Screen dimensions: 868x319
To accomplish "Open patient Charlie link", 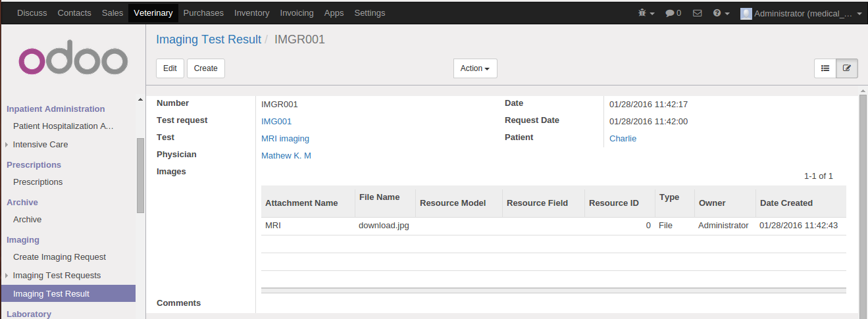I will click(623, 139).
